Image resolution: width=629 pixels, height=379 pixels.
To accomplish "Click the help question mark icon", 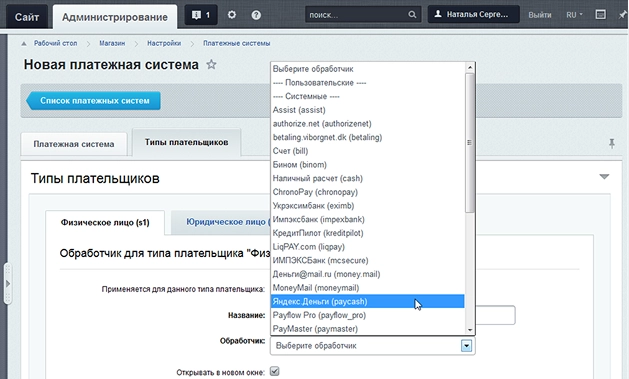I will click(x=256, y=15).
